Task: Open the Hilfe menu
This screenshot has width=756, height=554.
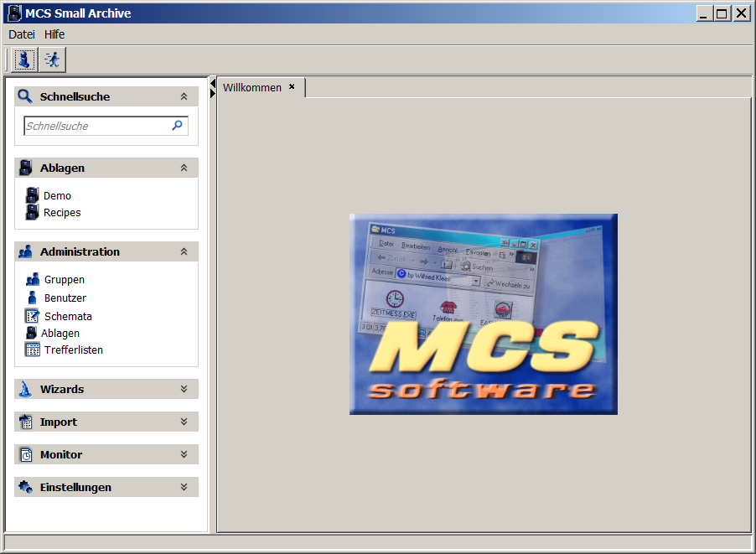Action: (x=54, y=34)
